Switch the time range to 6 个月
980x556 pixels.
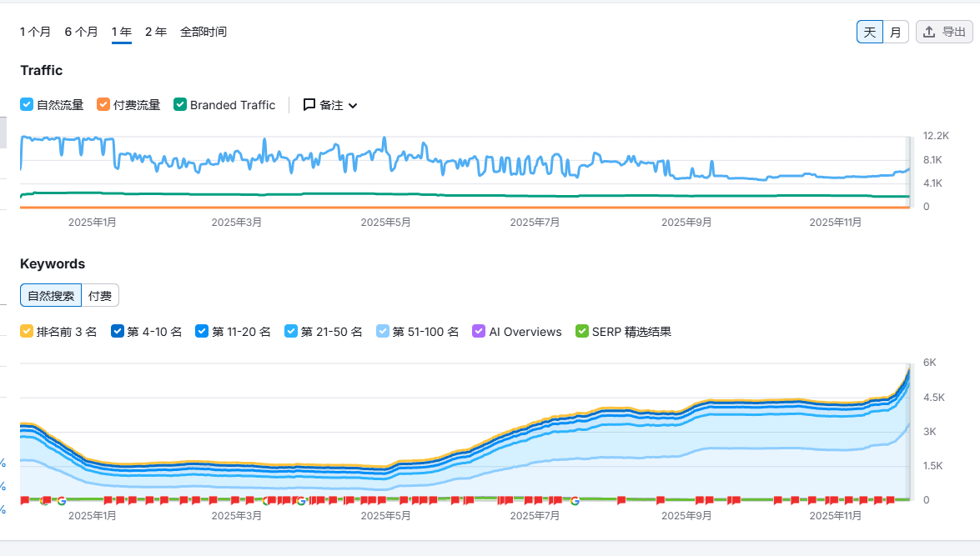(81, 33)
